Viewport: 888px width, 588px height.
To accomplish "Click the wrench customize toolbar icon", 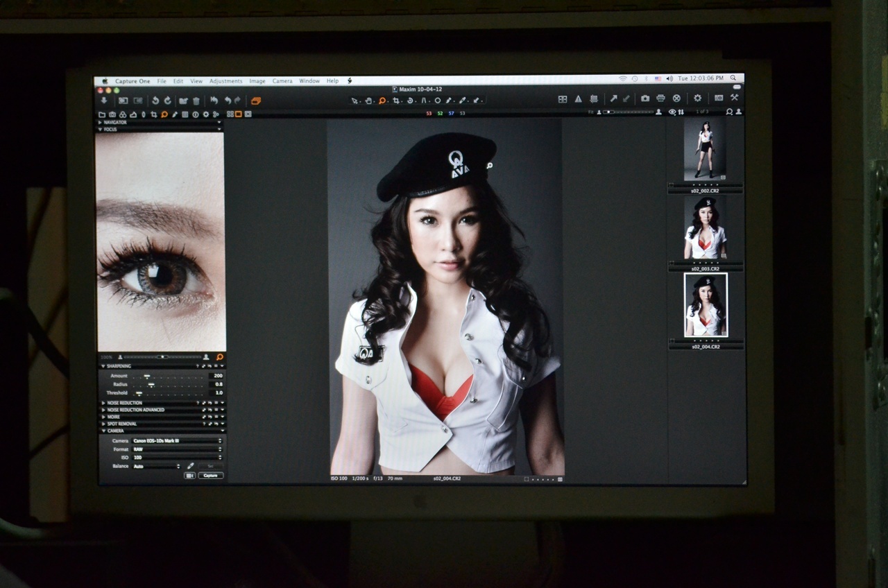I will (734, 98).
